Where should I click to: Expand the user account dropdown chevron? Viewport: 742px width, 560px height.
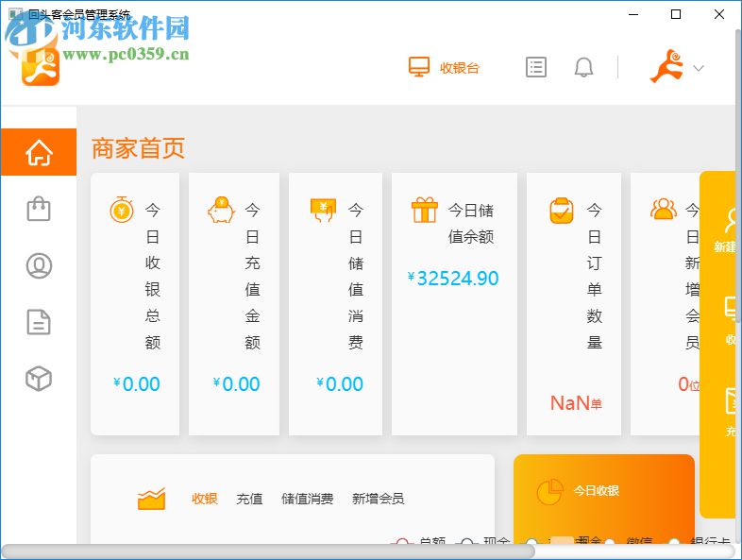click(x=699, y=68)
